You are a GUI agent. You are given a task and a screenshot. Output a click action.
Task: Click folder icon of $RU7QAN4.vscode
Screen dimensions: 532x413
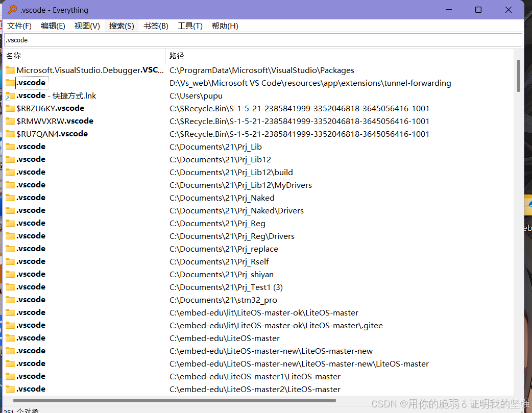pyautogui.click(x=10, y=134)
